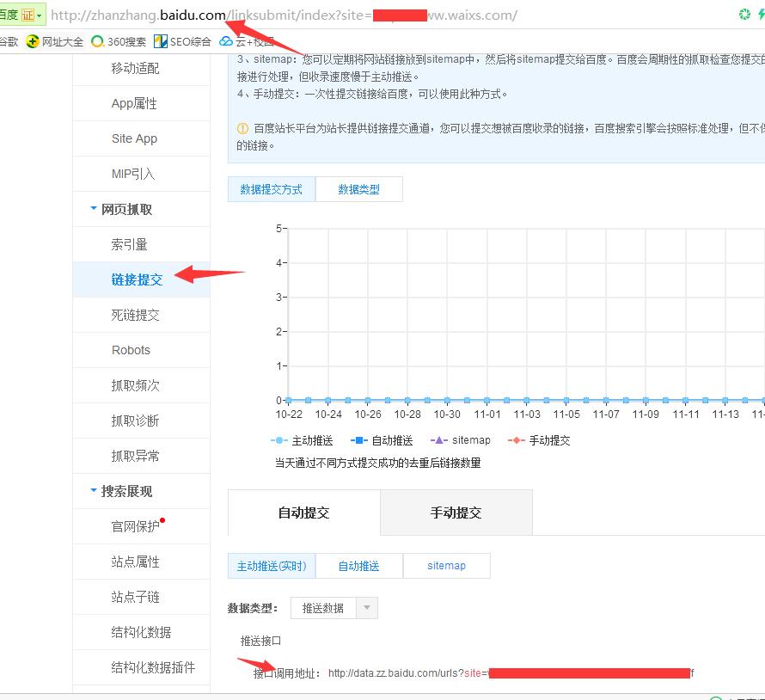765x700 pixels.
Task: Toggle 手动提交 legend marker in chart
Action: (516, 440)
